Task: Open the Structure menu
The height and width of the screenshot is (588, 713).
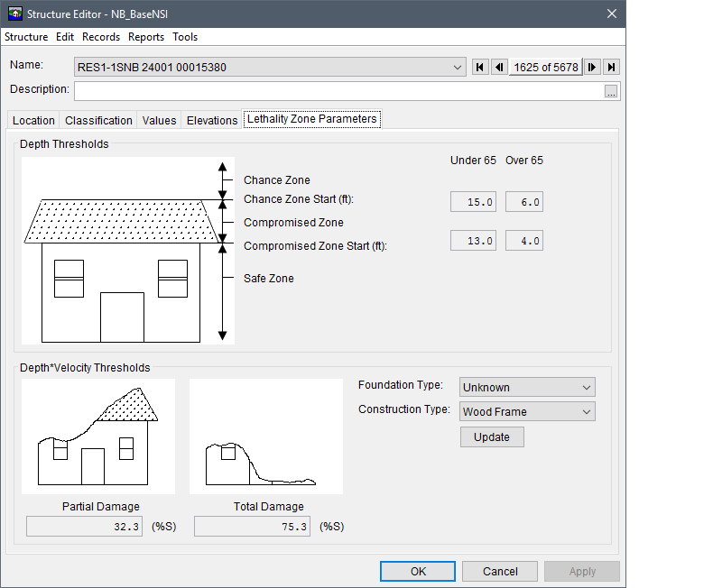Action: click(x=26, y=37)
